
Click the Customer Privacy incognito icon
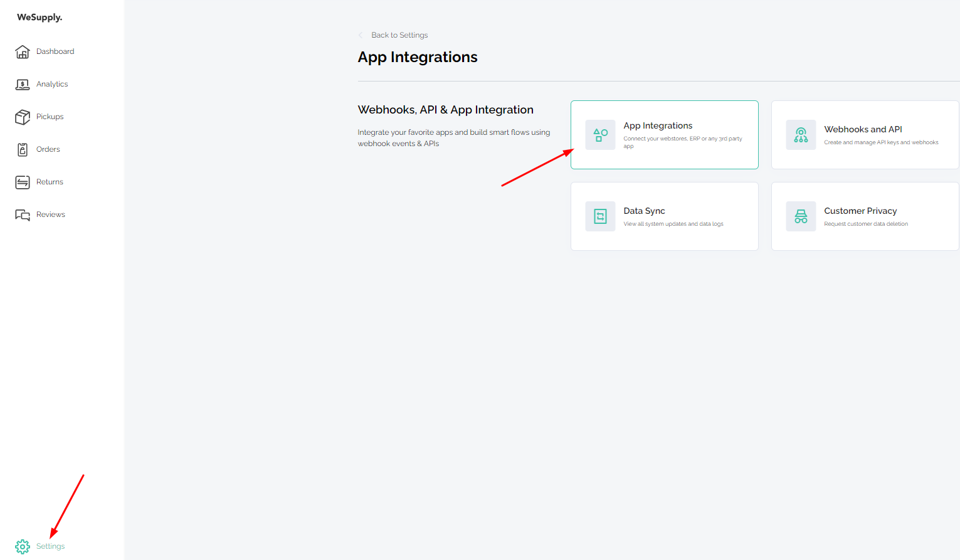(801, 216)
